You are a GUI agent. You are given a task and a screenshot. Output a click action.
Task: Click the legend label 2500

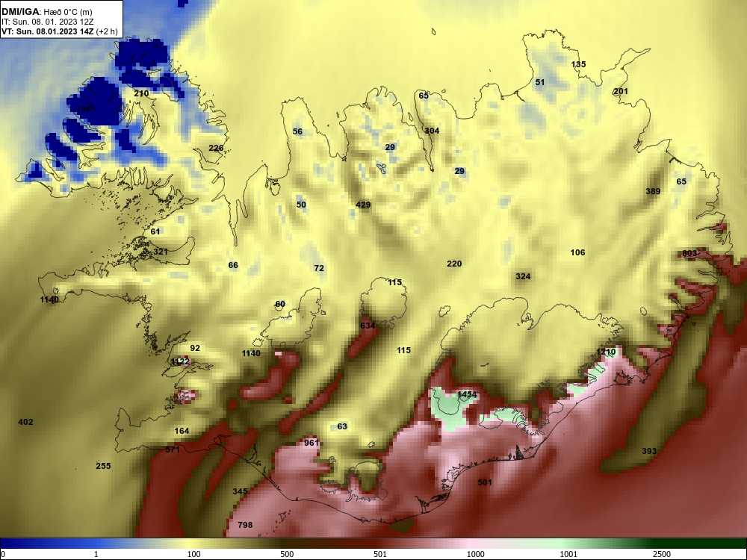tap(662, 554)
